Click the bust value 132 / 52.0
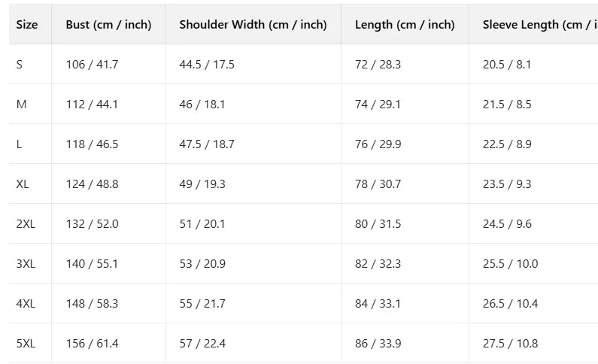598x364 pixels. 92,224
